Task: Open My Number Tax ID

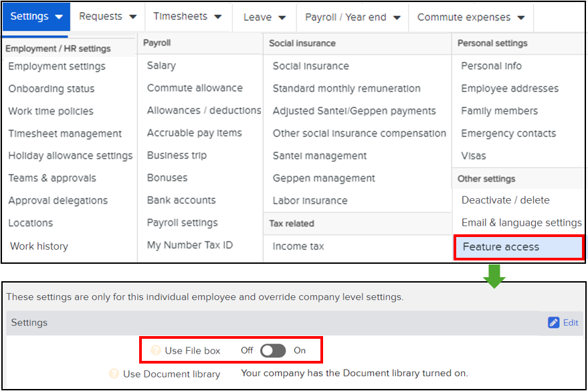Action: pos(189,245)
